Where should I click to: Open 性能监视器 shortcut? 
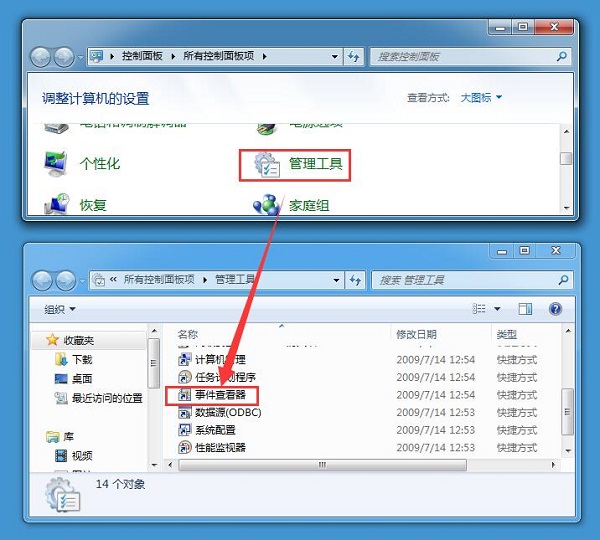pos(220,447)
